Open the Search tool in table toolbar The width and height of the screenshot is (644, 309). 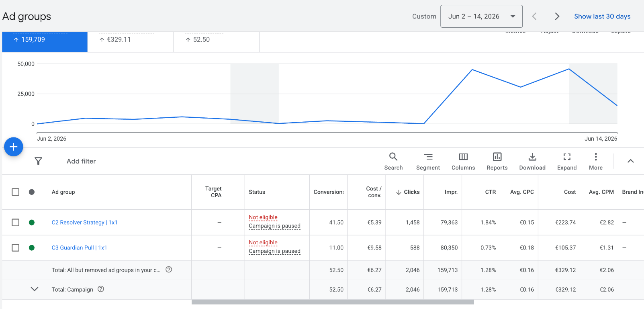pos(393,161)
